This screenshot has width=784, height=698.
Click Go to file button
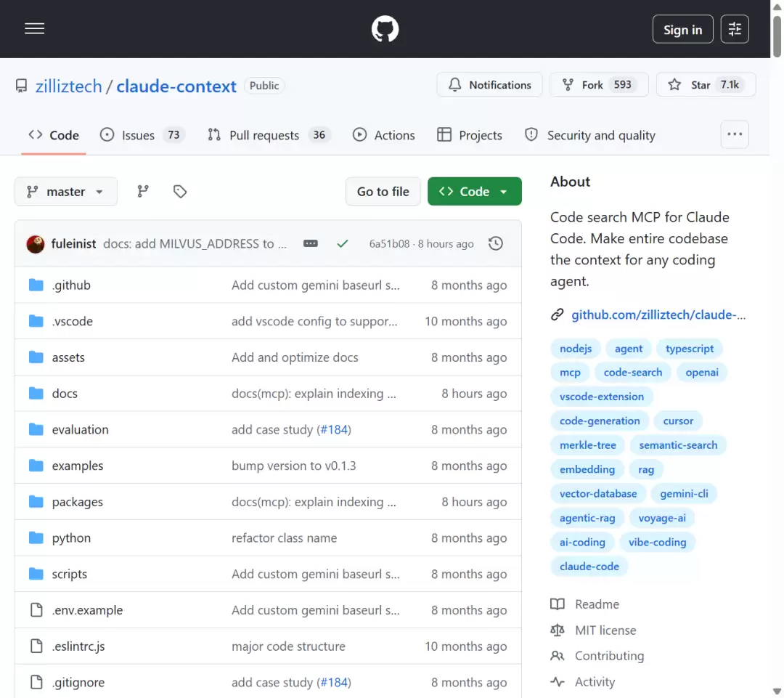coord(383,191)
